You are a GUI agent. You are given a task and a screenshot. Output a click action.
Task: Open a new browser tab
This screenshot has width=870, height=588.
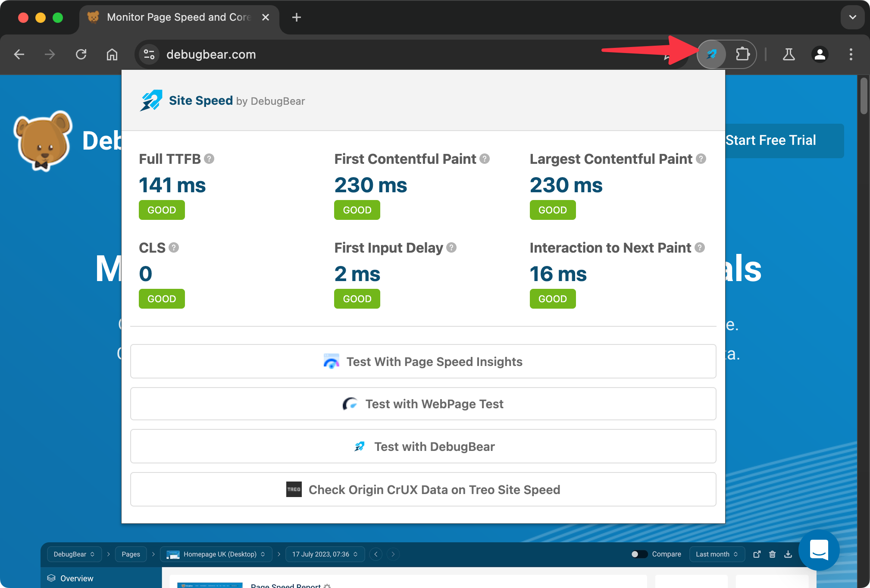point(296,17)
